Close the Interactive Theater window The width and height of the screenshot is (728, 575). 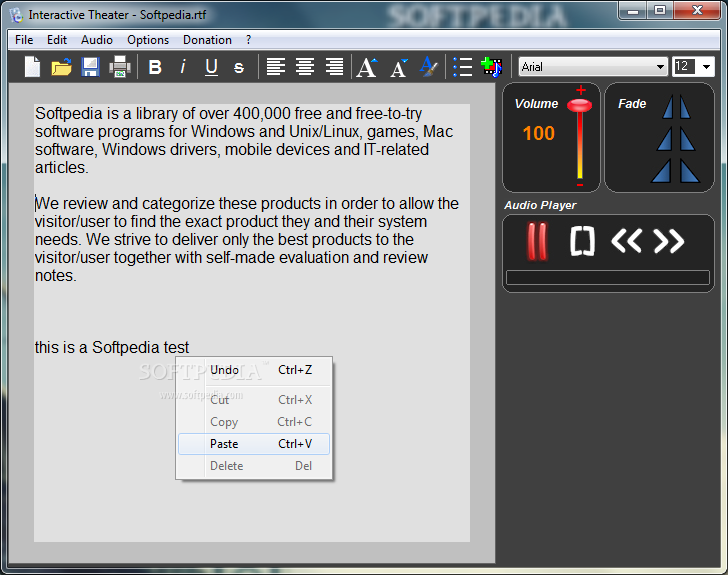point(697,11)
